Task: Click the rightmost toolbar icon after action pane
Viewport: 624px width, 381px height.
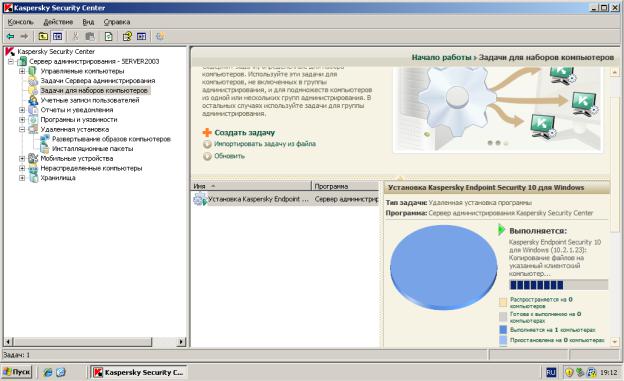Action: [x=160, y=36]
